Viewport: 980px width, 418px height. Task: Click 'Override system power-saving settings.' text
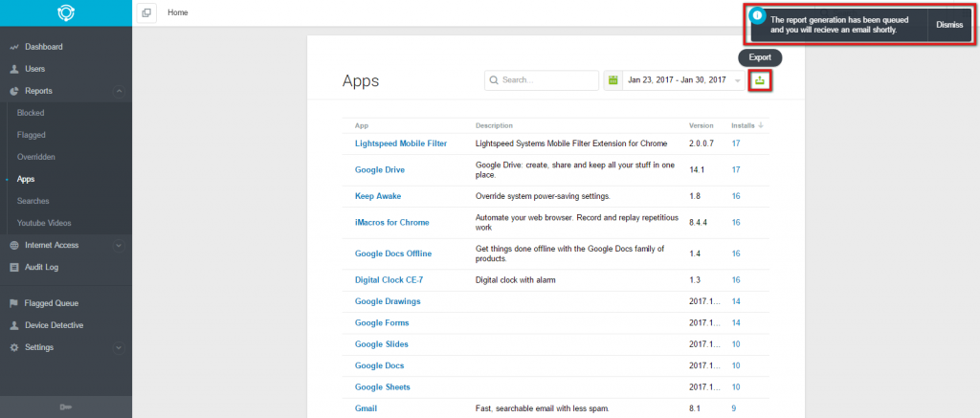543,196
